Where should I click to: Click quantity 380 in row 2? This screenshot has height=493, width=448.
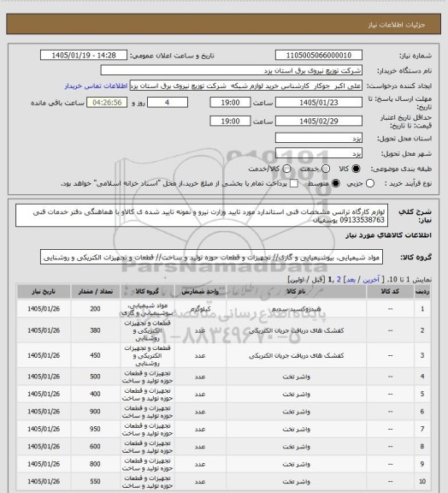pos(95,330)
